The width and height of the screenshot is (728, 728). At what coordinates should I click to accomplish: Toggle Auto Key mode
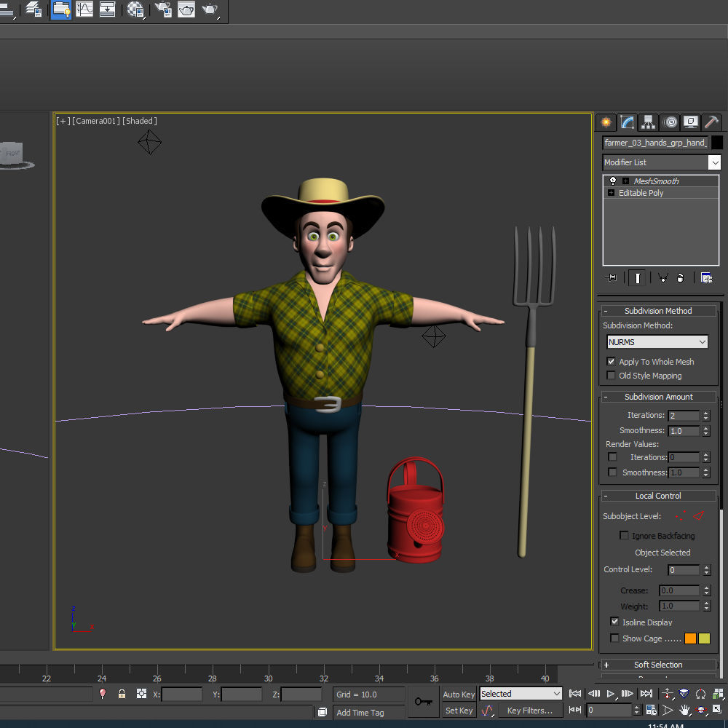459,694
